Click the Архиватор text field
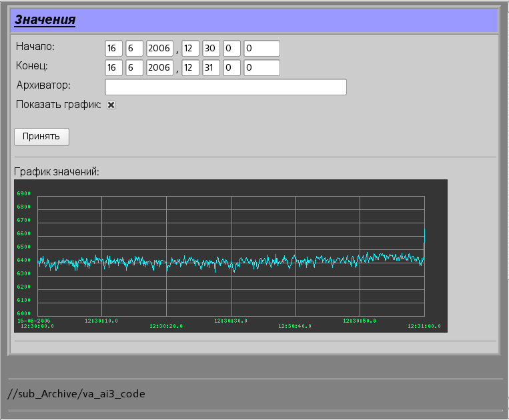The width and height of the screenshot is (509, 420). click(x=225, y=87)
